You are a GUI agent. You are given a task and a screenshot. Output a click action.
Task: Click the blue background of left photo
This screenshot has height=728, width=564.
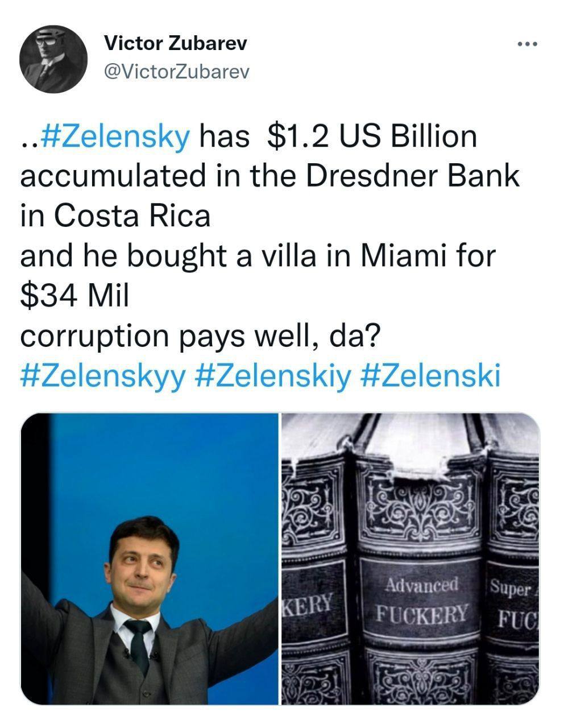171,466
